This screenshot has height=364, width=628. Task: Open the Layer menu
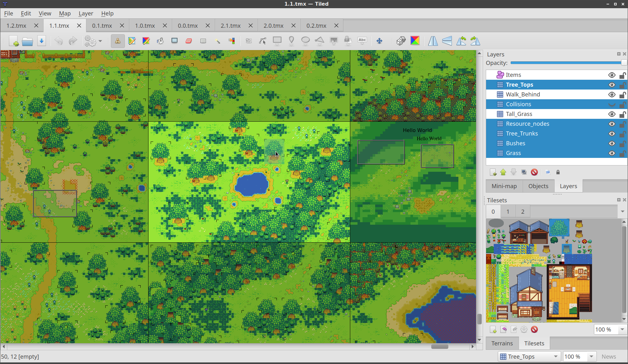click(x=85, y=14)
